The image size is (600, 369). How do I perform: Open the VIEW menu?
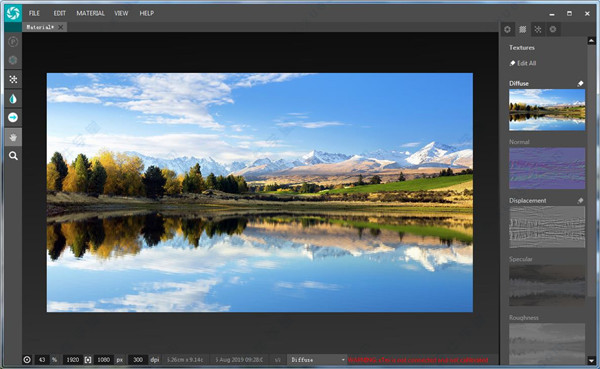(x=121, y=13)
